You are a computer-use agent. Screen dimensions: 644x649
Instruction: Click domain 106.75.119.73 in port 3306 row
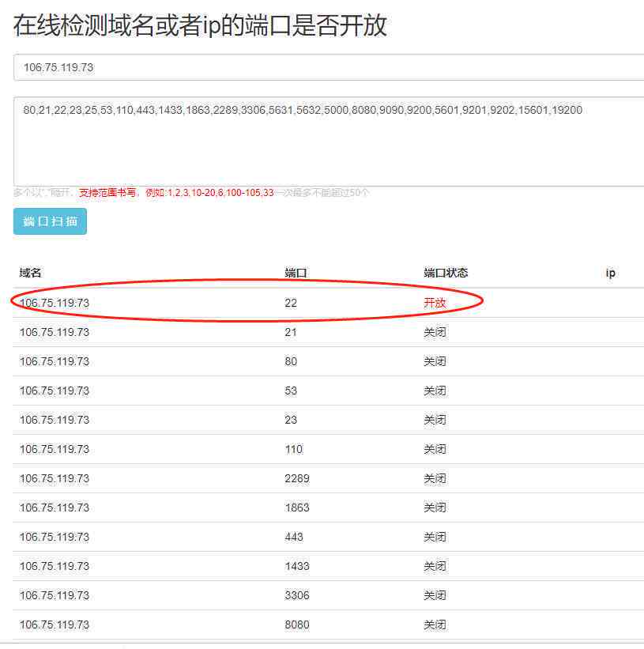[55, 595]
